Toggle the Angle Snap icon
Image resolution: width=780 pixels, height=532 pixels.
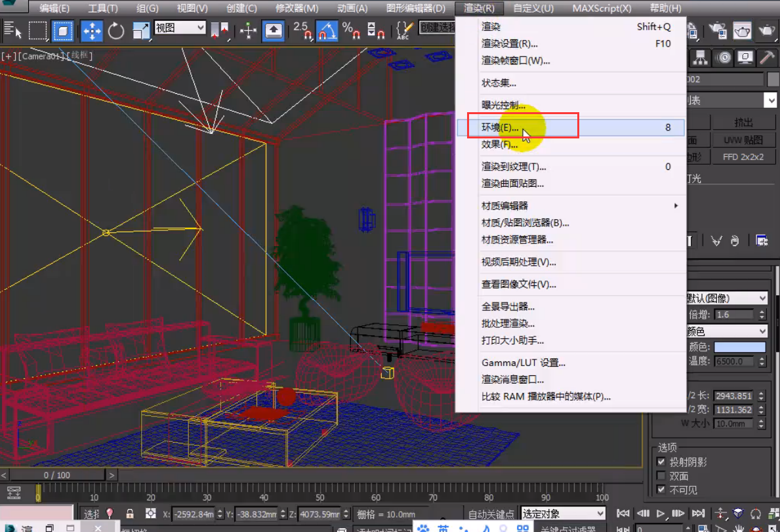(x=327, y=30)
